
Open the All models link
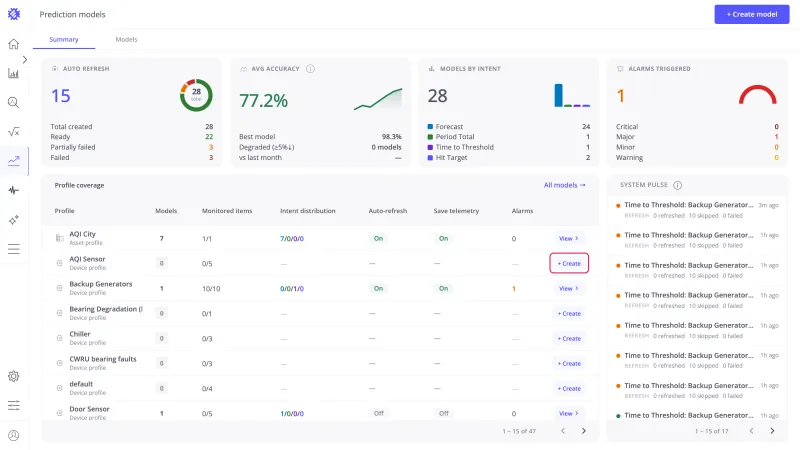(x=564, y=185)
